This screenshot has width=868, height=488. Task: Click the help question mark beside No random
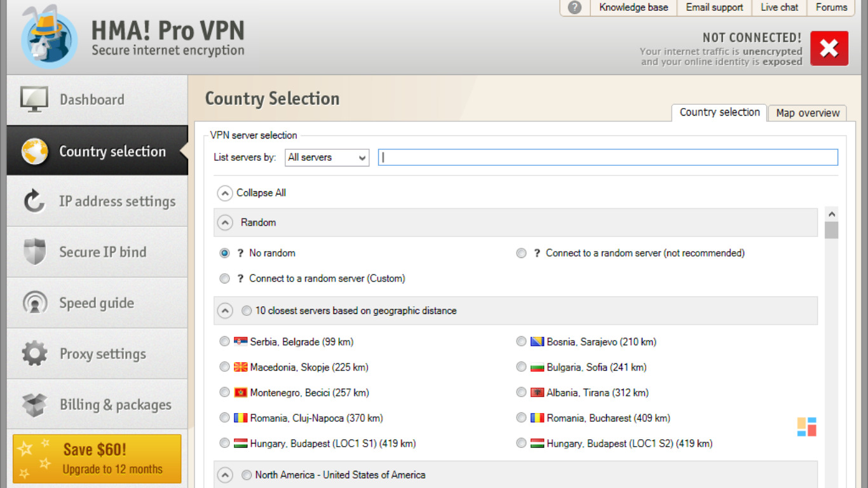[x=240, y=253]
